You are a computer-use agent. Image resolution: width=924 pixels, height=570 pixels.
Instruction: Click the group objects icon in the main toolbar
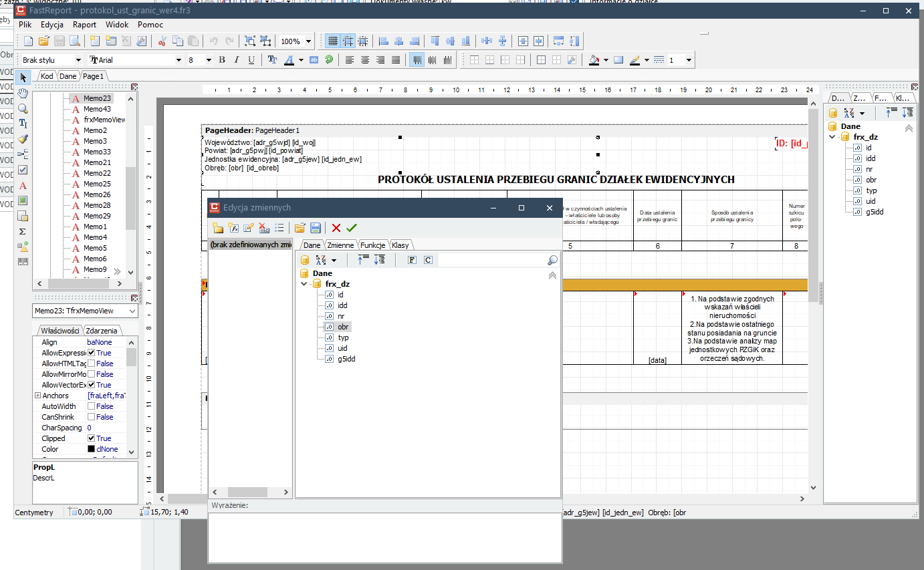click(250, 41)
